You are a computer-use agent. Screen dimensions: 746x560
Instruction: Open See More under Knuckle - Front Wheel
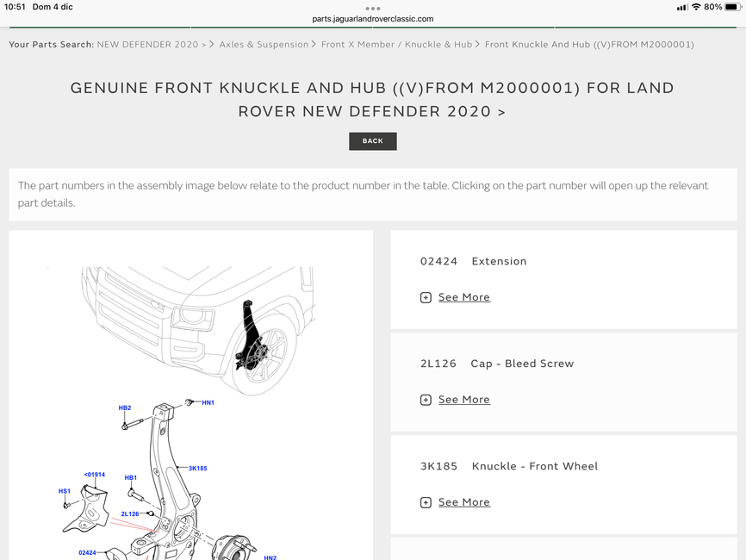(x=463, y=502)
